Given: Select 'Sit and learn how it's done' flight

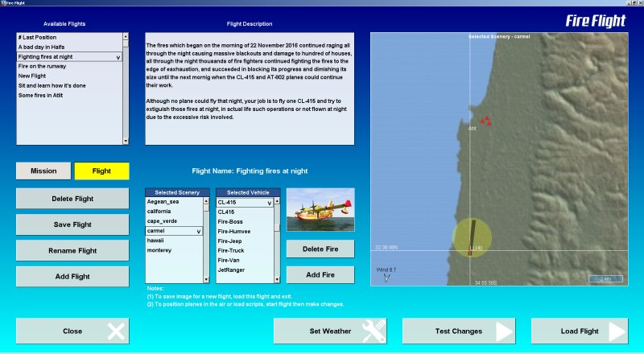Looking at the screenshot, I should click(x=69, y=85).
